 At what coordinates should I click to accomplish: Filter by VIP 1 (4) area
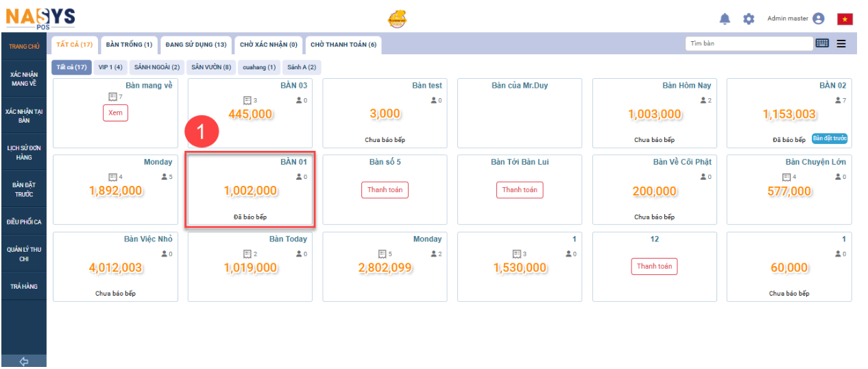pos(110,67)
